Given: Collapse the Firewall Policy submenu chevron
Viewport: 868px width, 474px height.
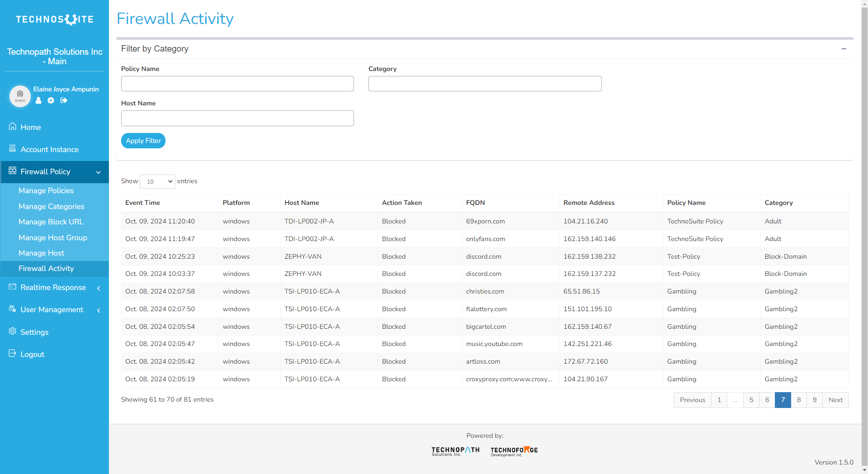Looking at the screenshot, I should 99,172.
